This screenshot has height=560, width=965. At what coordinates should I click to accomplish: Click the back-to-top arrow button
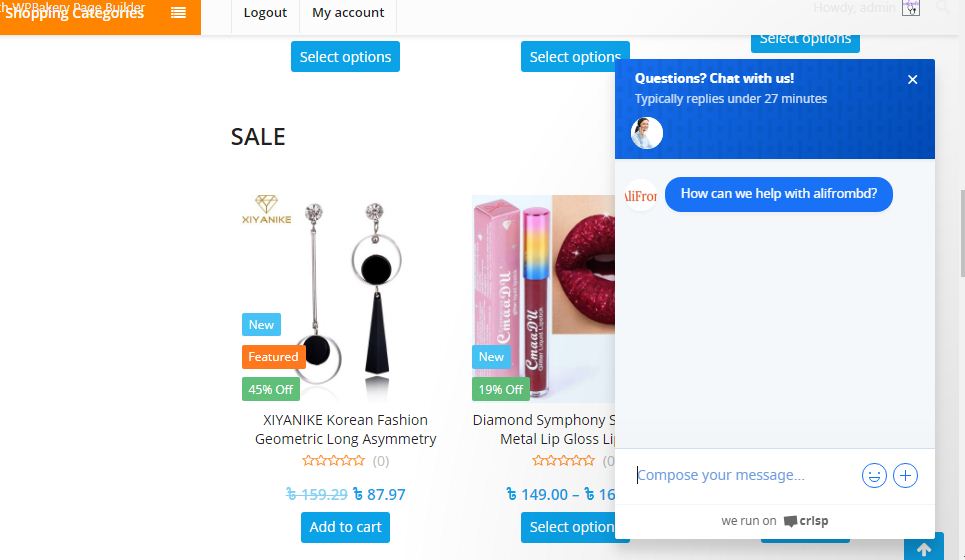click(923, 547)
